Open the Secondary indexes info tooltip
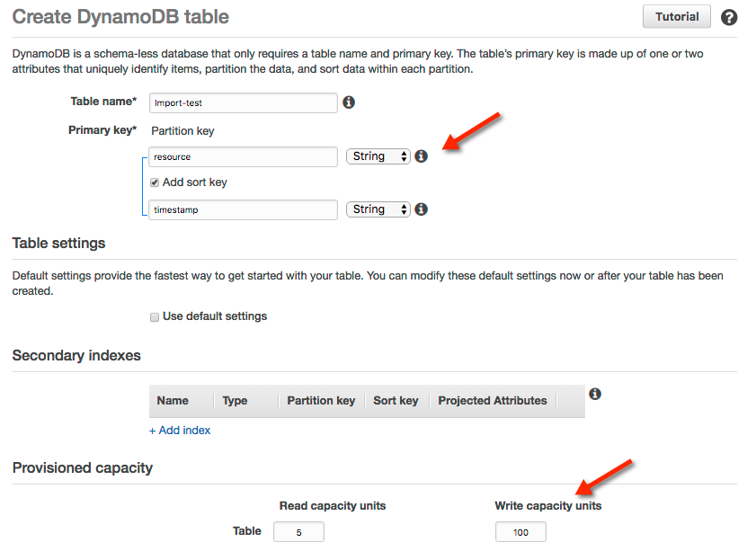The height and width of the screenshot is (551, 756). tap(594, 394)
